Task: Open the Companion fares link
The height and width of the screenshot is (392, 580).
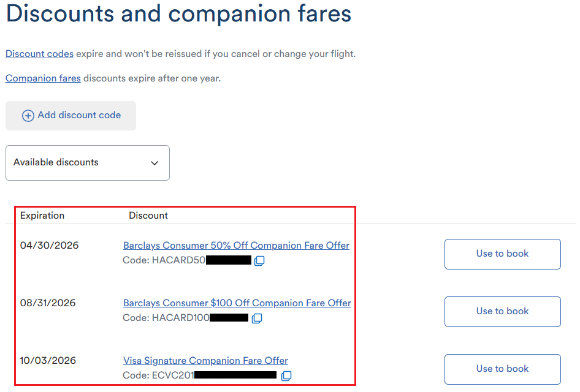Action: 43,78
